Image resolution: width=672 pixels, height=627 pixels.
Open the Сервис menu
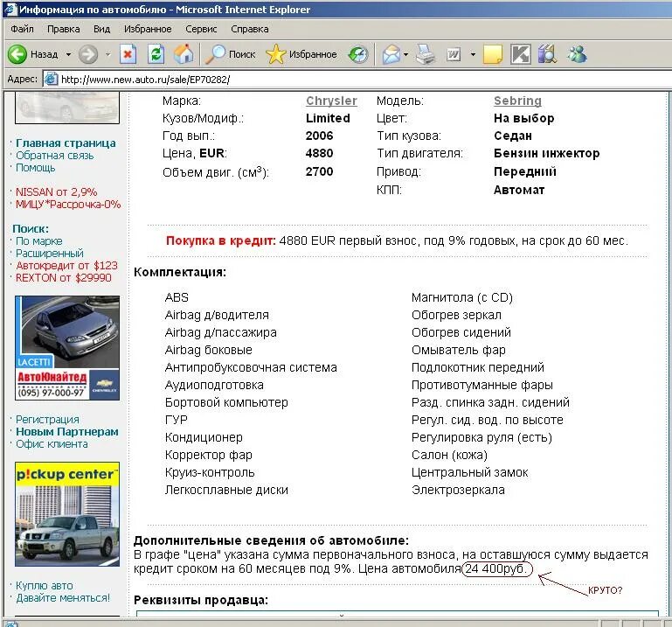click(x=201, y=29)
